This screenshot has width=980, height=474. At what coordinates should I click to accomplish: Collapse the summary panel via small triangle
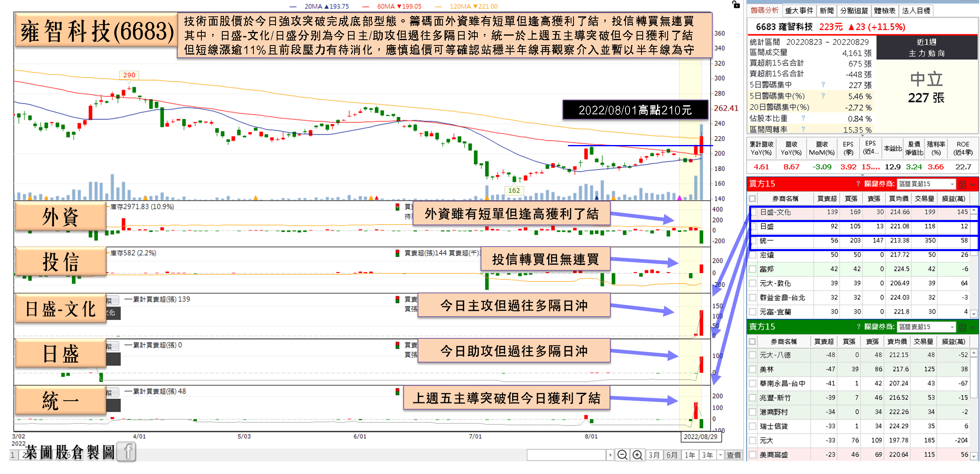click(x=863, y=135)
